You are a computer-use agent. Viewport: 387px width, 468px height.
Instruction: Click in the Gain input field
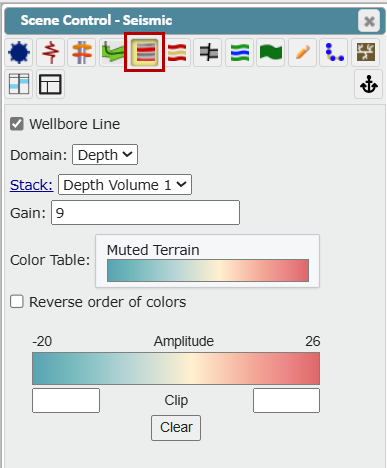click(145, 213)
